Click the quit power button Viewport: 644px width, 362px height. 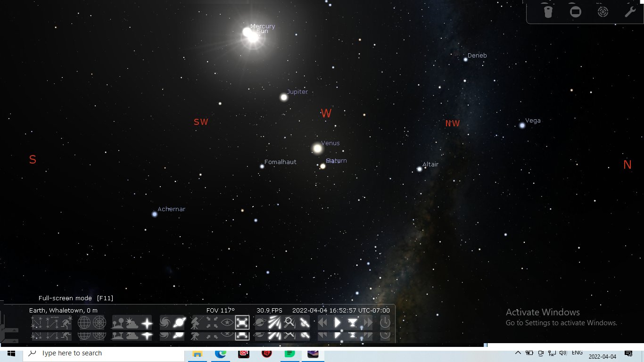385,323
